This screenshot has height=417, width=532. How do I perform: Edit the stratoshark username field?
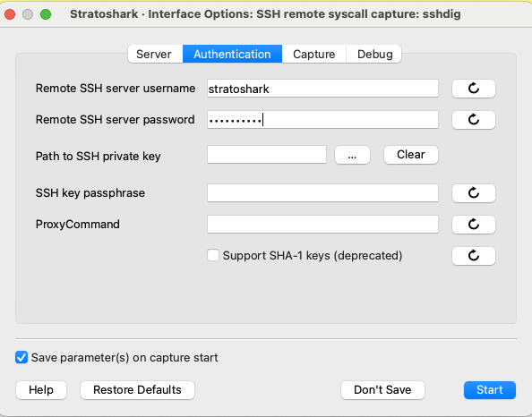pyautogui.click(x=322, y=89)
